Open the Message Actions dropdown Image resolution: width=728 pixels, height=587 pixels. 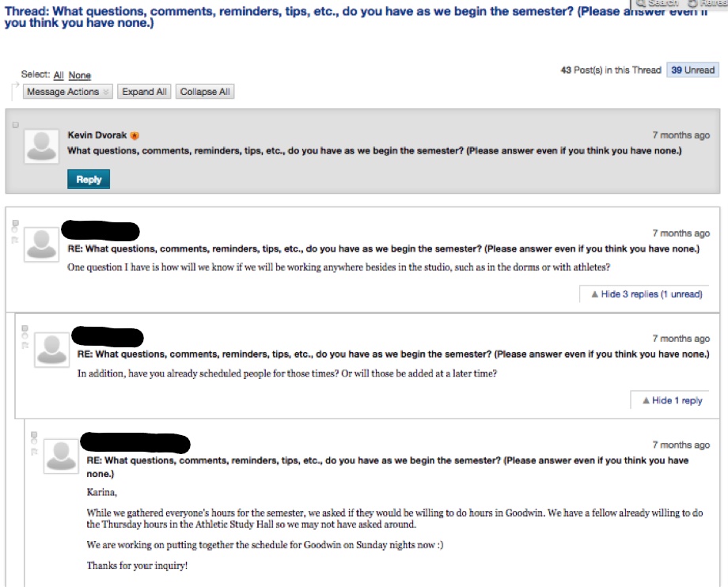click(x=64, y=91)
